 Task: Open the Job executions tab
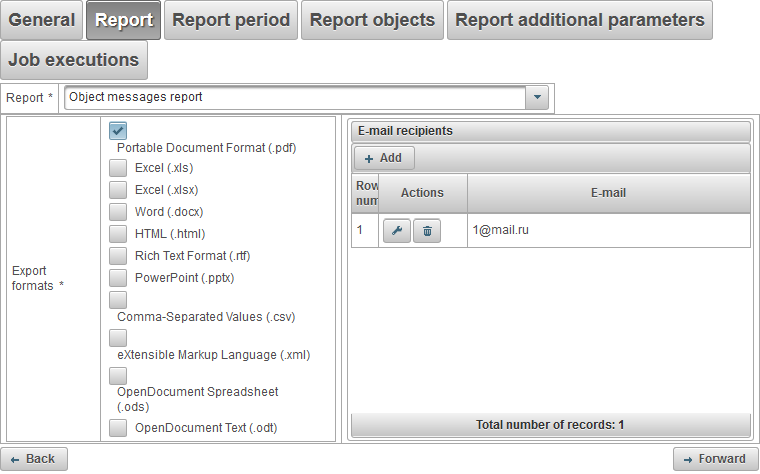(74, 60)
